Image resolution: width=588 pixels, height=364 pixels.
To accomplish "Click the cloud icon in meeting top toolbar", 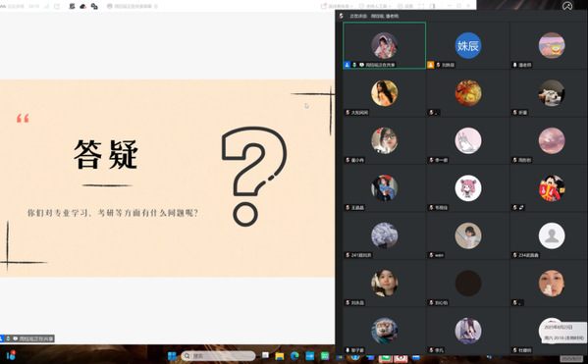I will pos(82,6).
